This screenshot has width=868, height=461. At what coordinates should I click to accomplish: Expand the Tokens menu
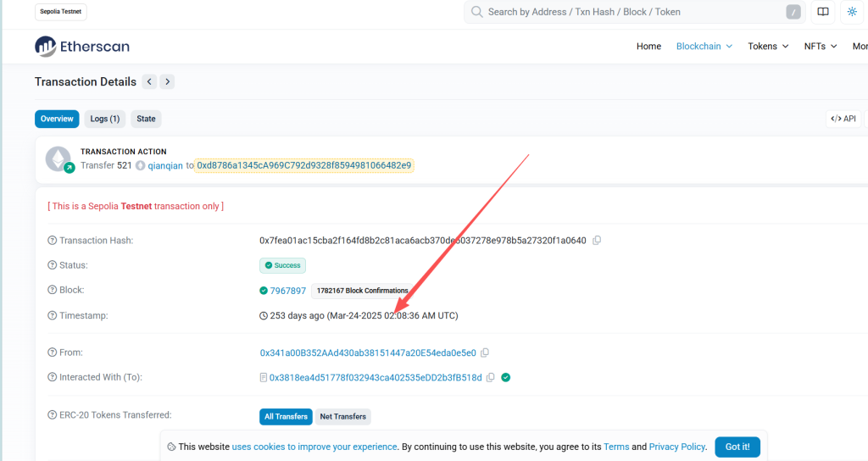768,47
